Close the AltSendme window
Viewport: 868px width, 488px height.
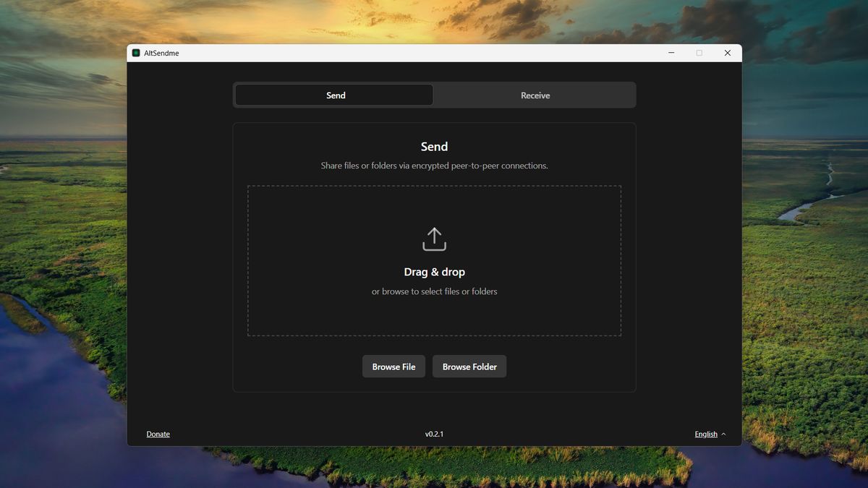pos(728,53)
